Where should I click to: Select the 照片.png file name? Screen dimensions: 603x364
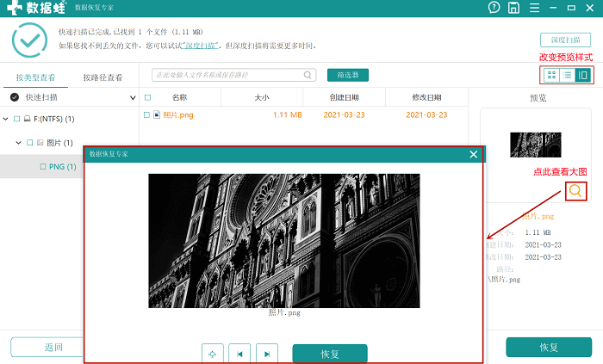[x=178, y=114]
